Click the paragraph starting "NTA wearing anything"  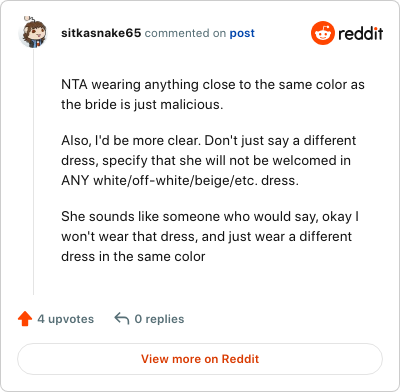tap(213, 94)
